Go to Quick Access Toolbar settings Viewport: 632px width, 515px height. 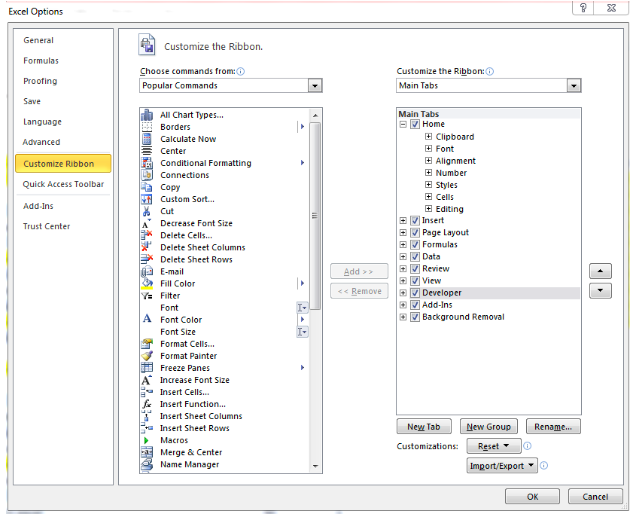point(63,184)
